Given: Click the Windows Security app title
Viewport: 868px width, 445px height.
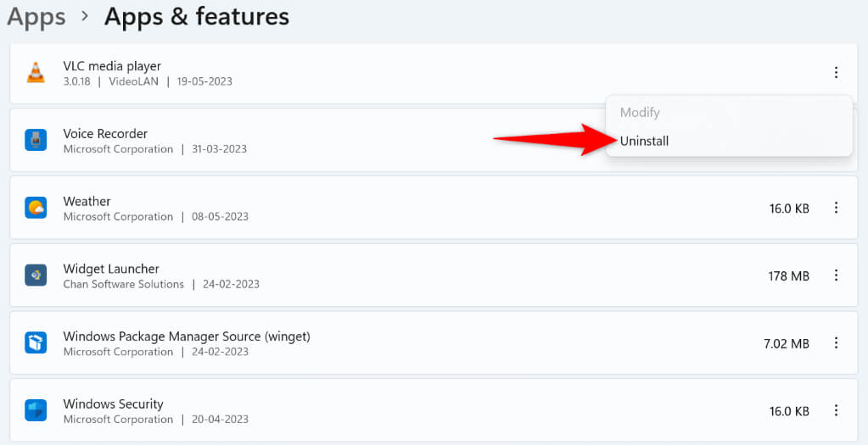Looking at the screenshot, I should [113, 404].
